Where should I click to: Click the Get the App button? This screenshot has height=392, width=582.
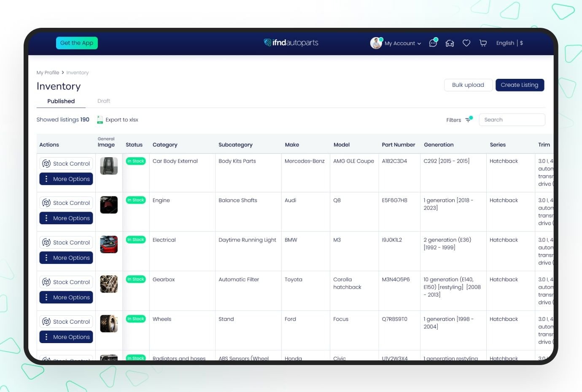click(x=77, y=43)
